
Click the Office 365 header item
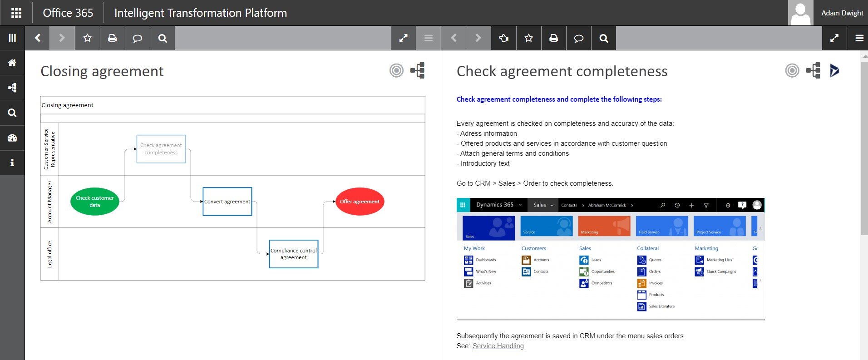click(x=68, y=13)
